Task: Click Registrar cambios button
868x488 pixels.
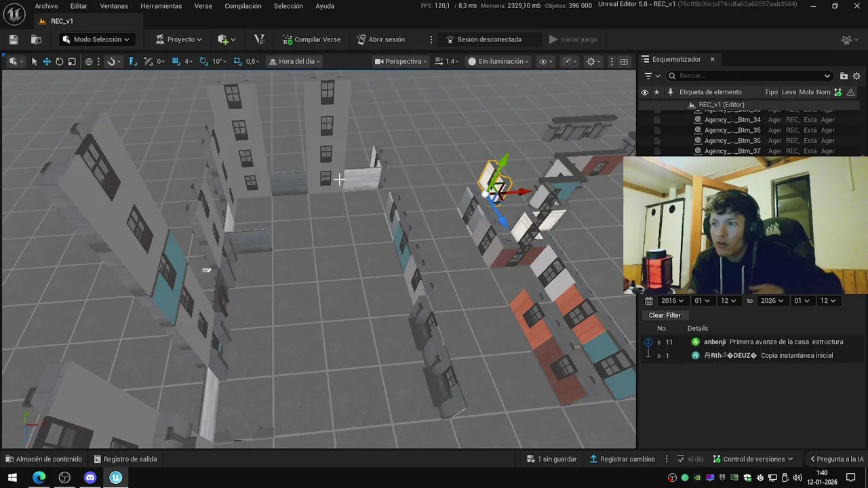Action: click(x=622, y=460)
